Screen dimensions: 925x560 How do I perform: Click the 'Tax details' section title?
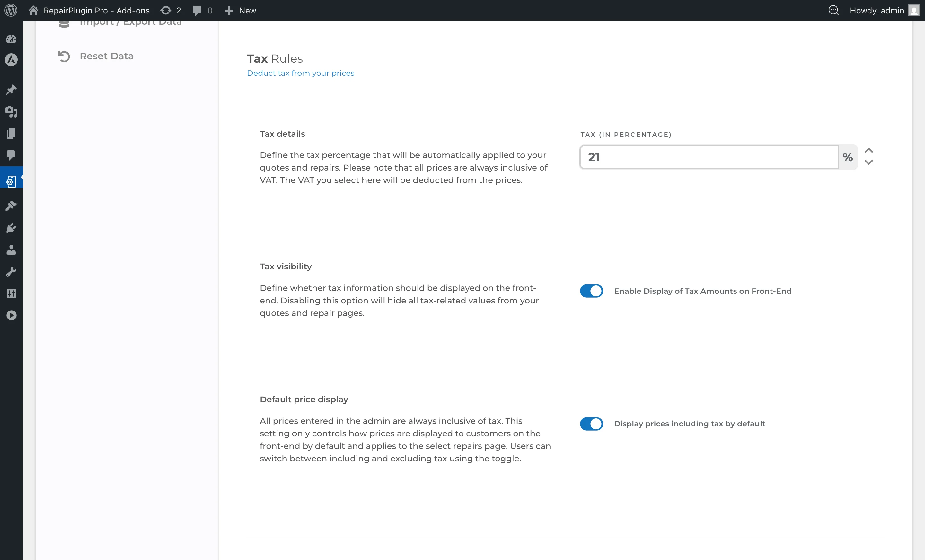pos(282,134)
